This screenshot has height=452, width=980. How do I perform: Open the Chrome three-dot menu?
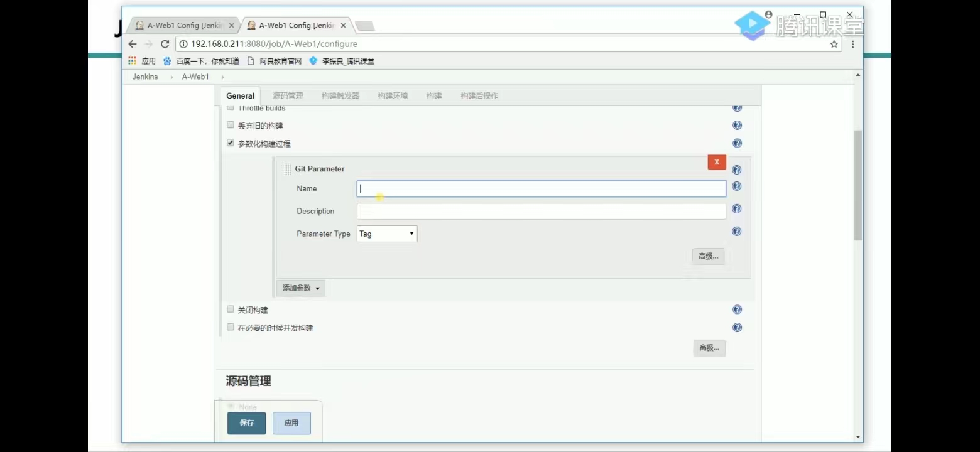852,44
